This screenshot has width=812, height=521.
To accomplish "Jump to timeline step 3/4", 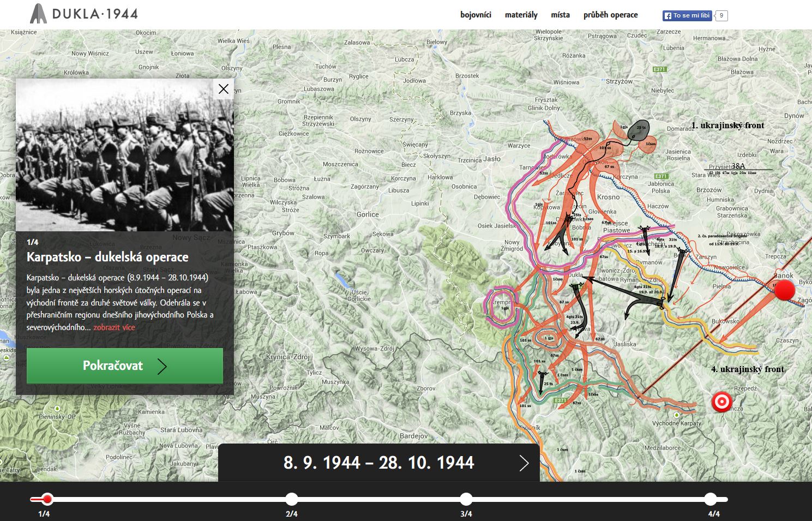I will tap(466, 499).
